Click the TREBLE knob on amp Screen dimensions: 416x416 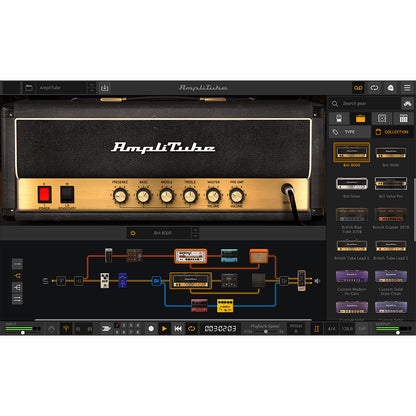[x=190, y=196]
